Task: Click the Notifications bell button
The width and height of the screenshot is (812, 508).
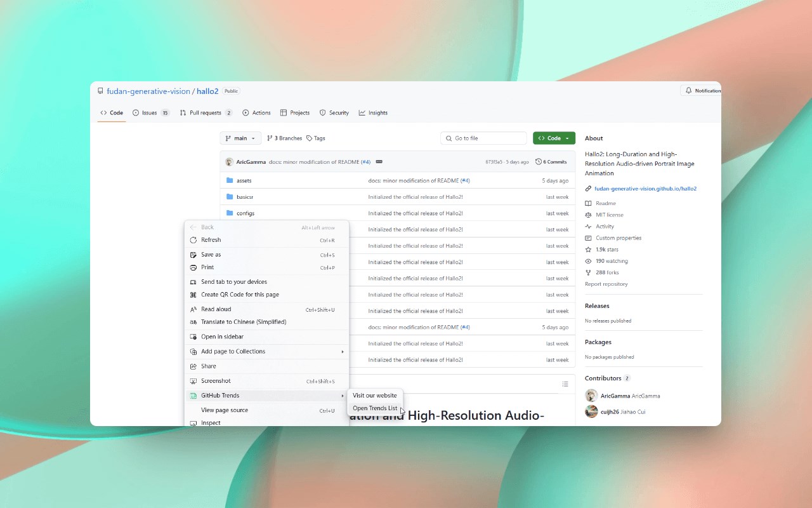Action: pyautogui.click(x=701, y=91)
